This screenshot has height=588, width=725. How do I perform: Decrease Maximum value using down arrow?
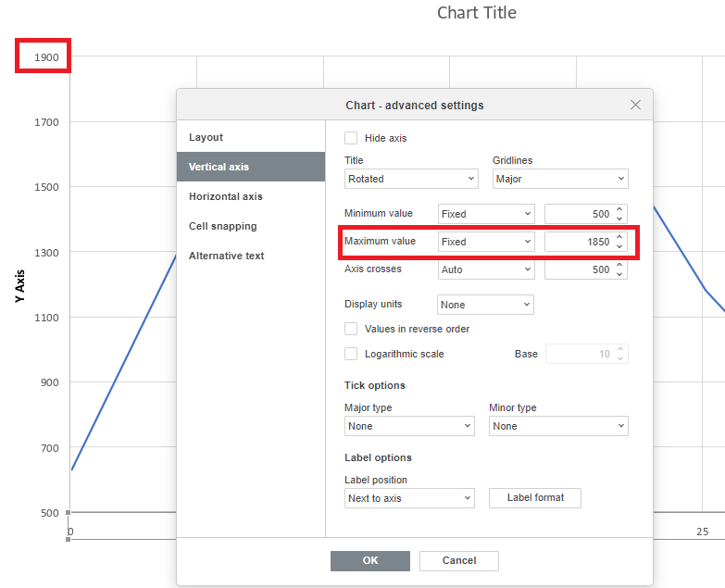click(619, 246)
